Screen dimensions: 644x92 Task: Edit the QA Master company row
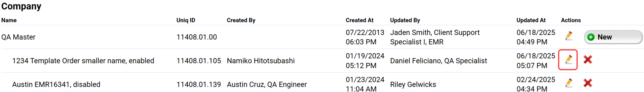[569, 36]
